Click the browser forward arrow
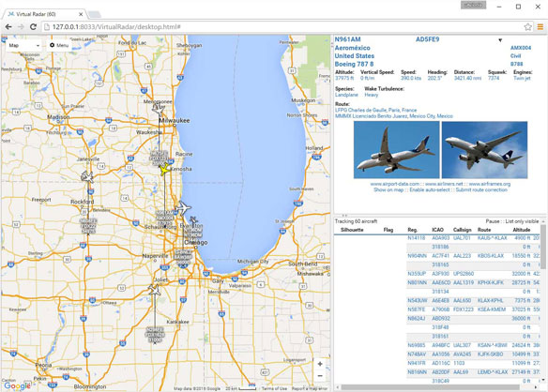The height and width of the screenshot is (392, 548). [21, 27]
